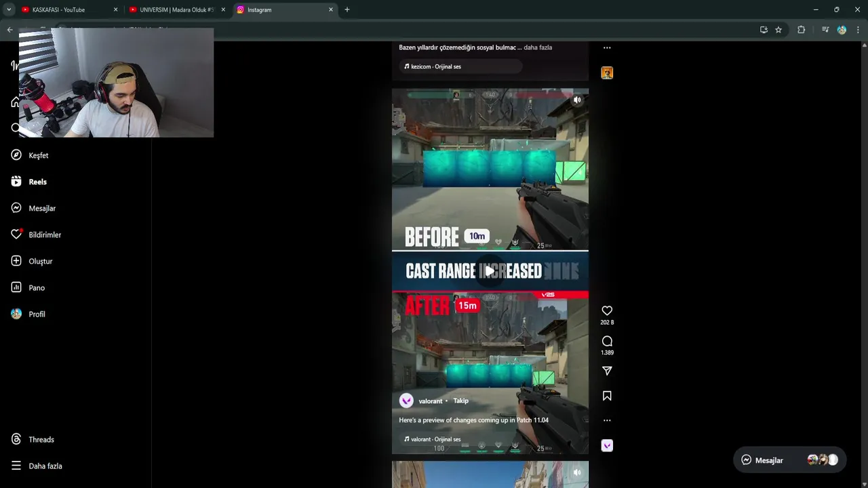Click the page vertical scrollbar
The height and width of the screenshot is (488, 868).
coord(864,264)
